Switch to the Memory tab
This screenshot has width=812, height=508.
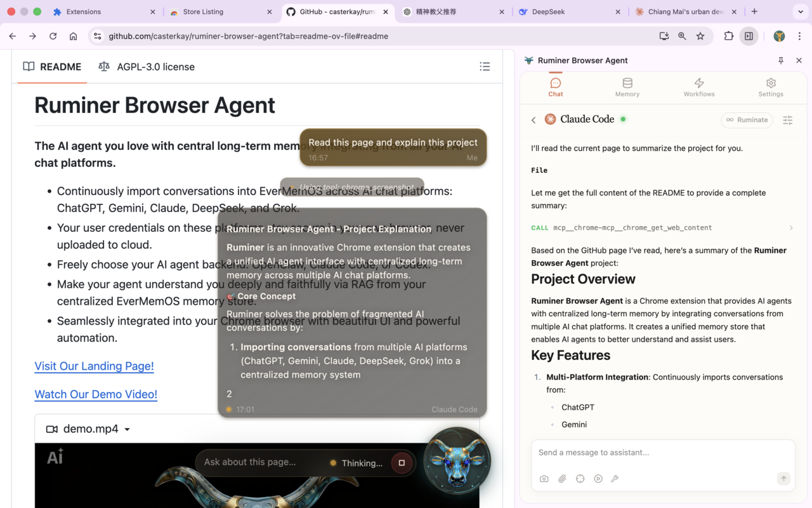(x=627, y=88)
